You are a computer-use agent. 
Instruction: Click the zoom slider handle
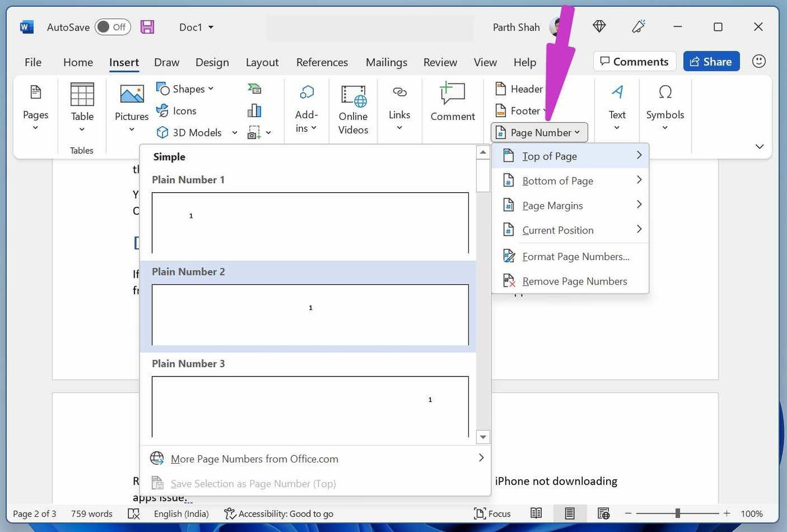coord(677,513)
